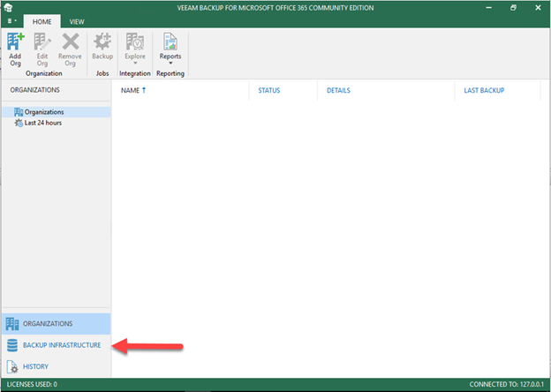Click the Veeam app icon in title bar
551x392 pixels.
pyautogui.click(x=8, y=7)
